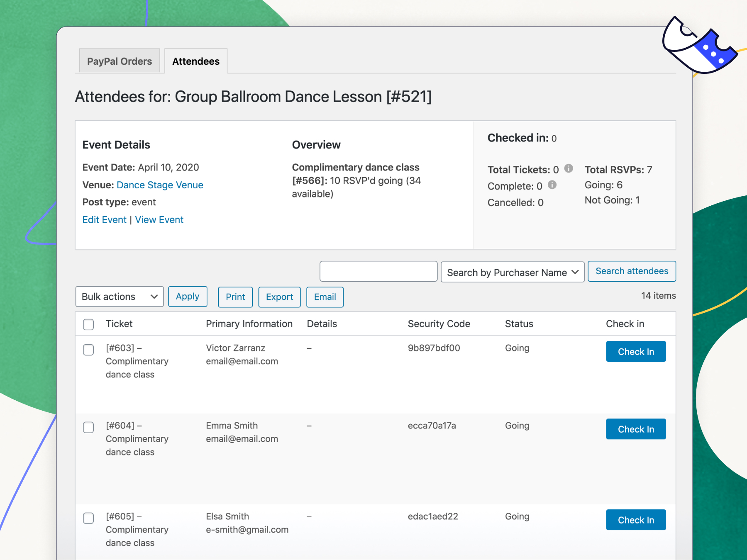Expand Search by Purchaser Name dropdown
Viewport: 747px width, 560px height.
(x=512, y=272)
